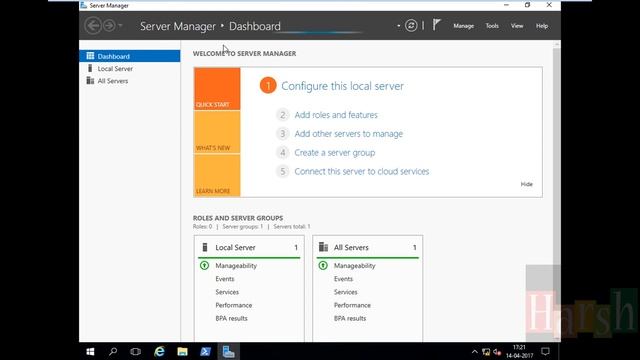Open BPA results in All Servers tile
The width and height of the screenshot is (640, 360).
pyautogui.click(x=350, y=318)
